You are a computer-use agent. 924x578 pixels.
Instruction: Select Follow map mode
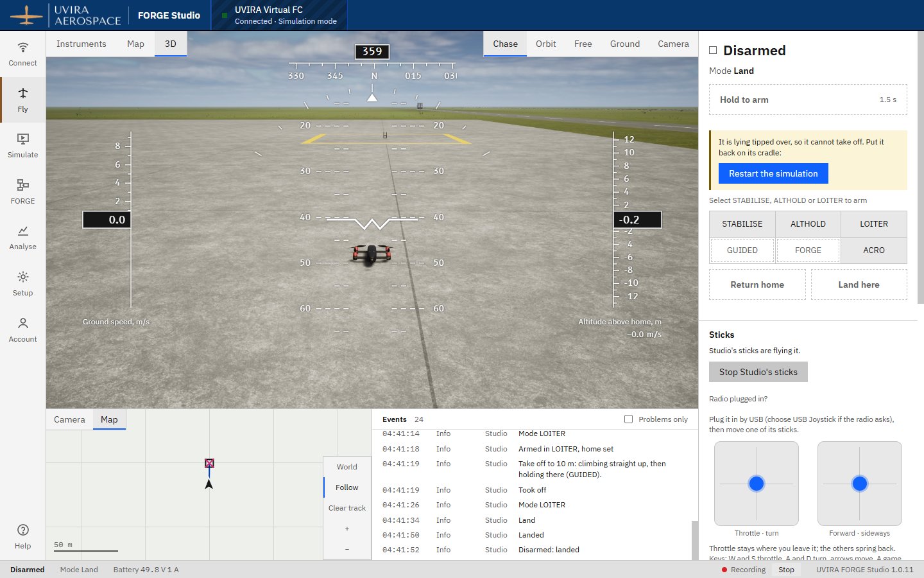(x=347, y=487)
